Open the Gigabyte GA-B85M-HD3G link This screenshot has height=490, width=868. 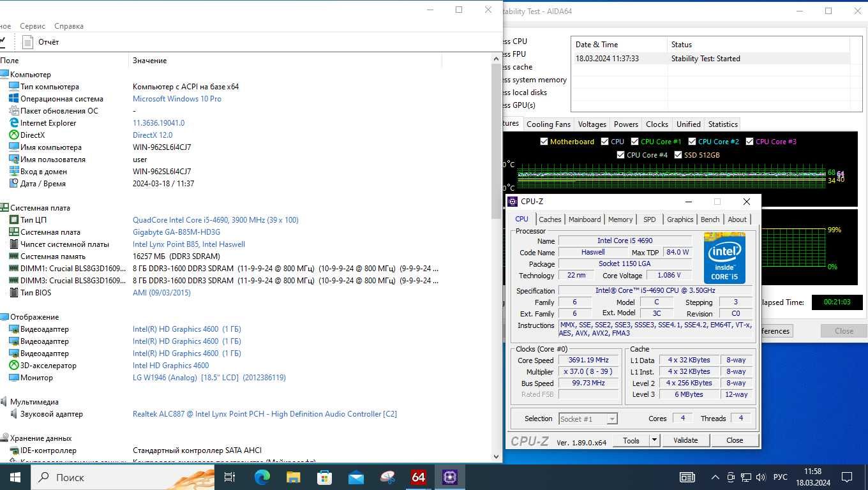[x=176, y=232]
